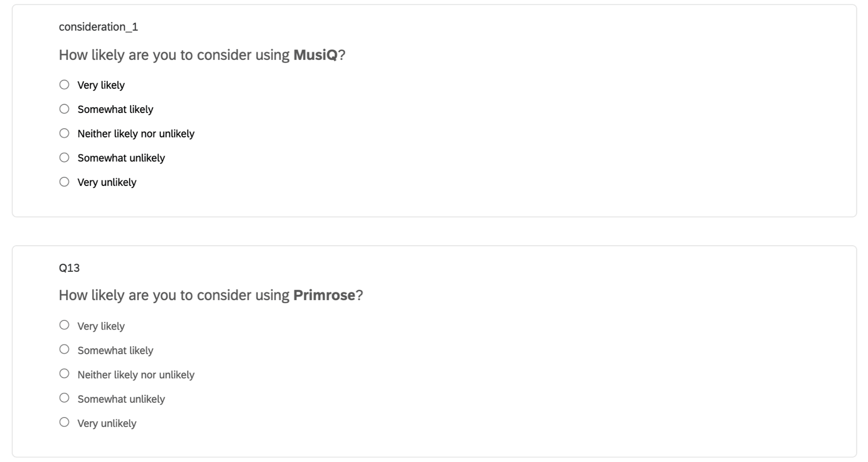Select "Very likely" for the MusiQ question
The height and width of the screenshot is (462, 868).
click(64, 84)
